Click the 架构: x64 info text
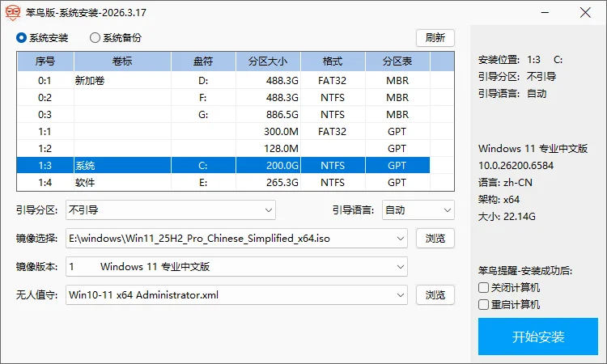607x364 pixels. point(499,200)
